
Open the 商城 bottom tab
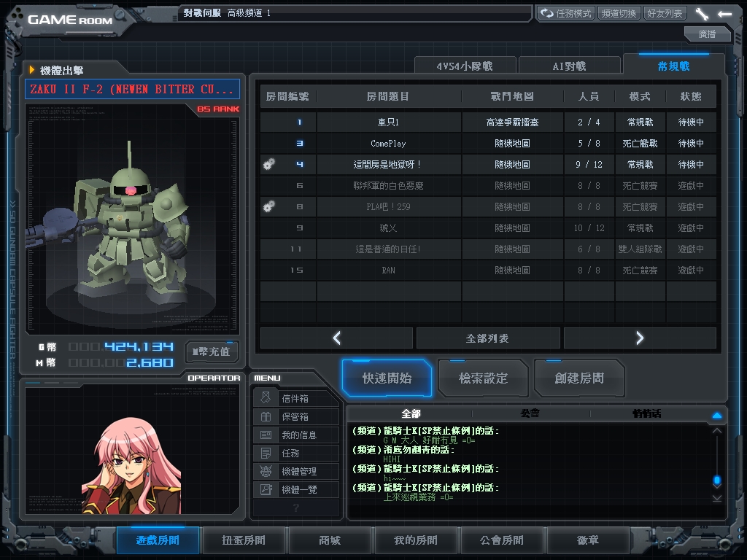click(330, 540)
